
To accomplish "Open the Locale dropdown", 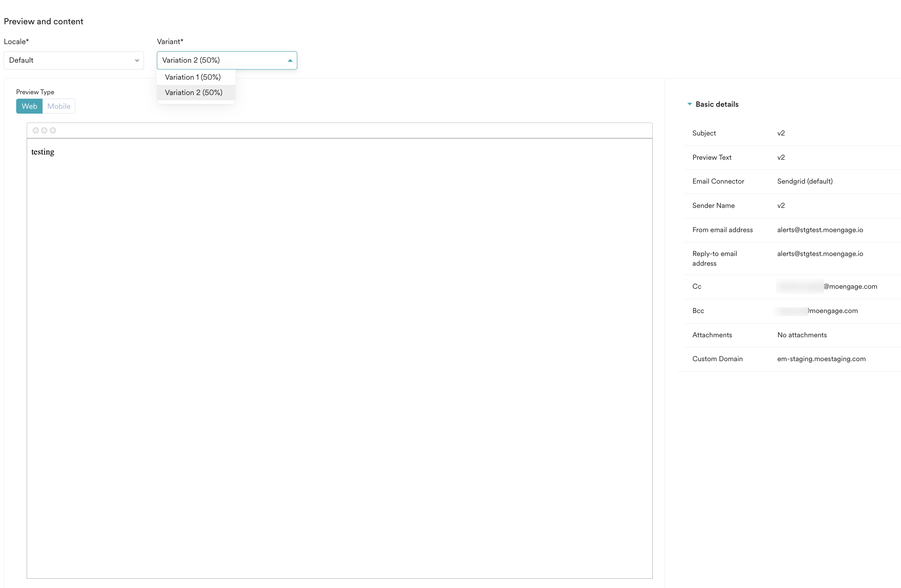I will tap(74, 60).
